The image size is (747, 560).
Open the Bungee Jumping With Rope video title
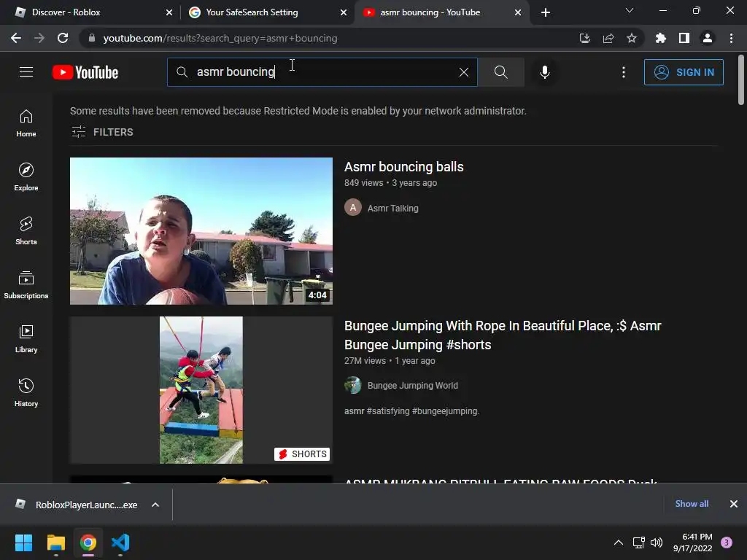503,335
